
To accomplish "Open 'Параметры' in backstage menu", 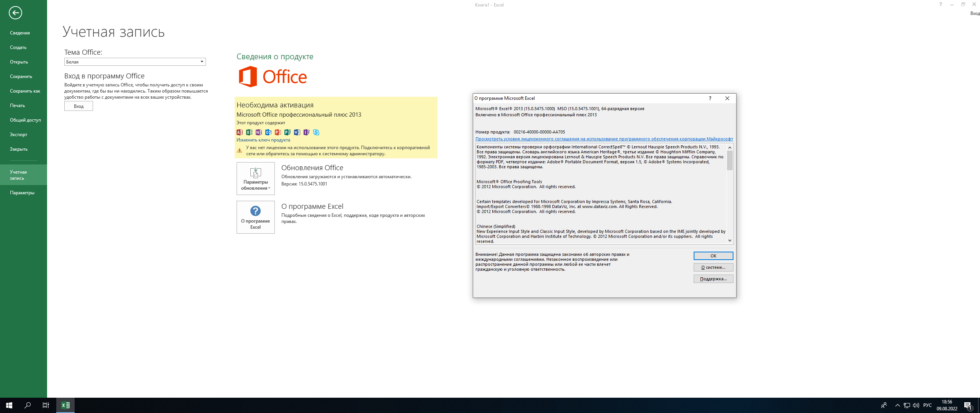I will click(23, 193).
